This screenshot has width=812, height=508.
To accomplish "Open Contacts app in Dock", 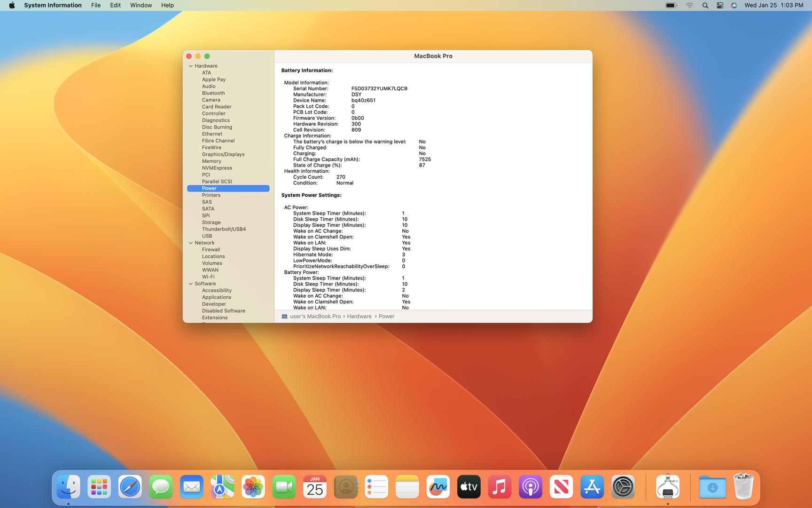I will pos(346,487).
